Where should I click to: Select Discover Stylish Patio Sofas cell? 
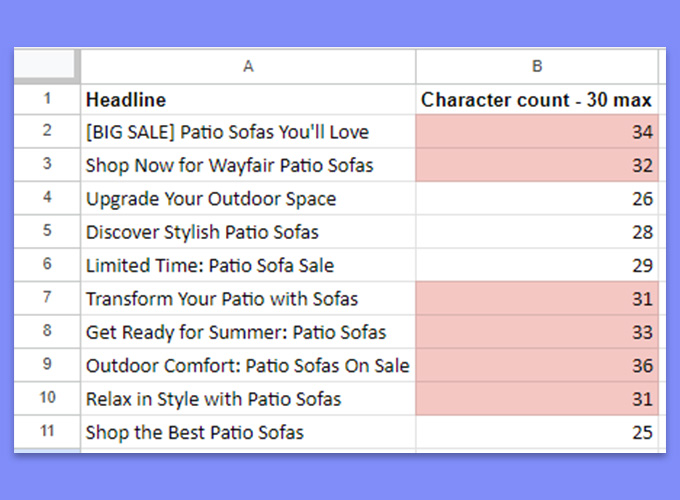(x=248, y=232)
